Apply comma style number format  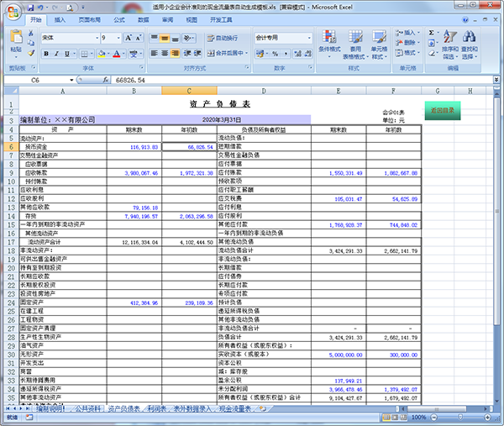pyautogui.click(x=286, y=54)
